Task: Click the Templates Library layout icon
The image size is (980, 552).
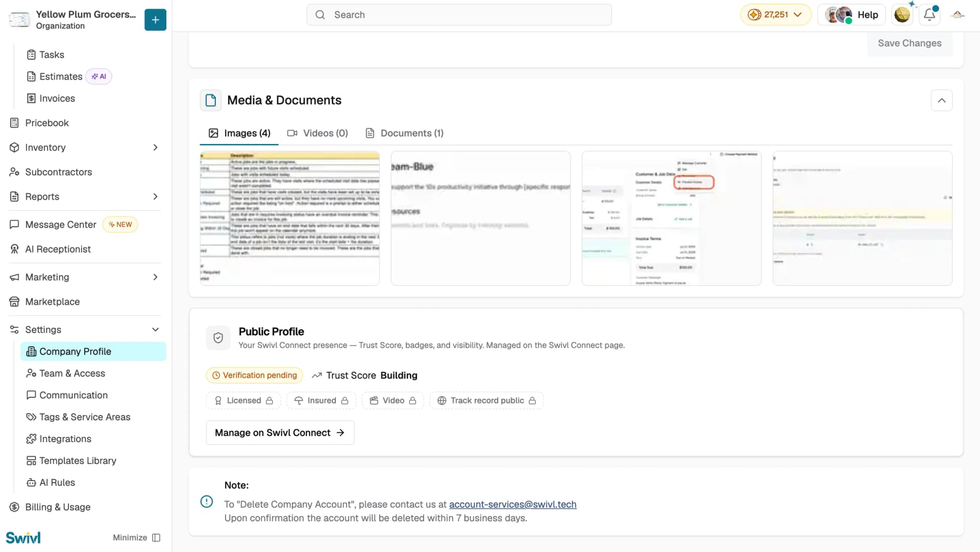Action: click(x=31, y=461)
